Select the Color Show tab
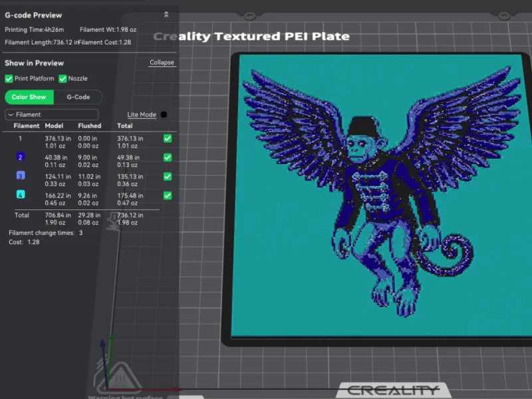 tap(29, 97)
